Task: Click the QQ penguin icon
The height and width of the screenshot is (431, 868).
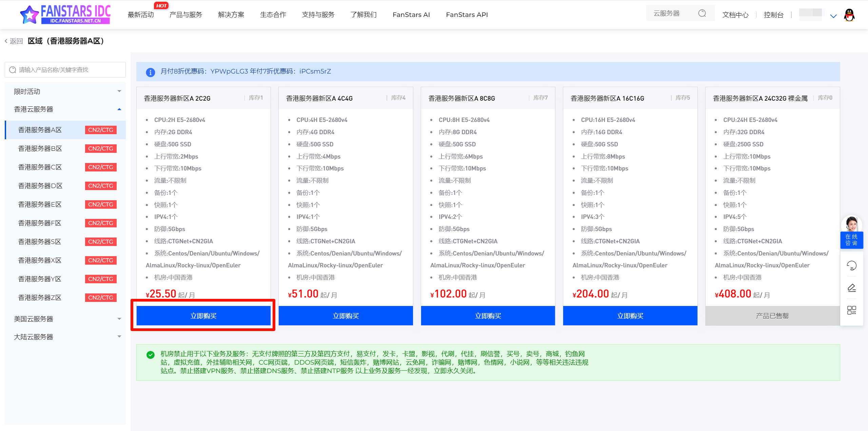Action: (x=849, y=15)
